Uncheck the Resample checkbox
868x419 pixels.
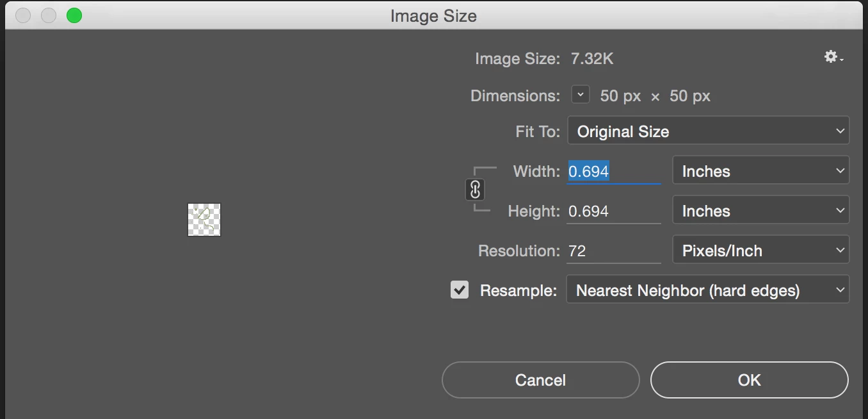[x=460, y=290]
